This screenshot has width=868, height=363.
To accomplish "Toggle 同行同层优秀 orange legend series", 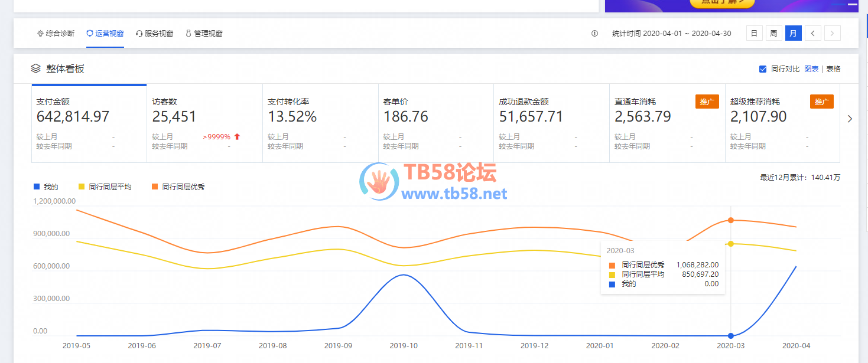I will [x=155, y=187].
